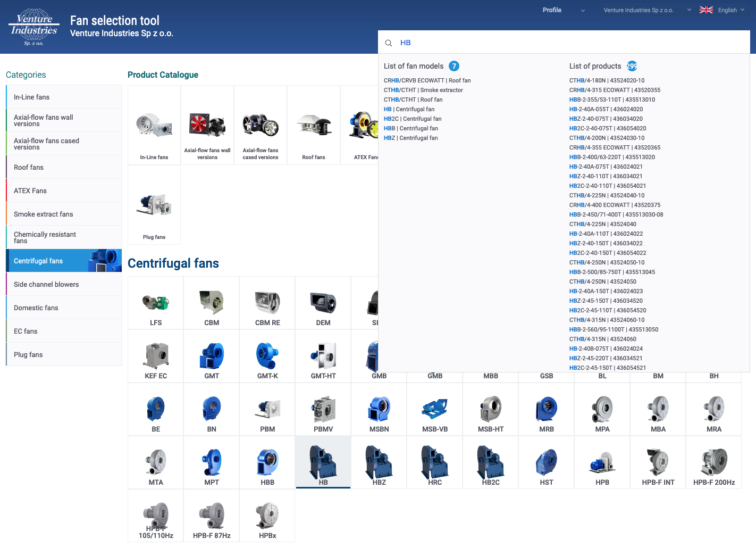
Task: Open the MSBN fan model
Action: point(379,409)
